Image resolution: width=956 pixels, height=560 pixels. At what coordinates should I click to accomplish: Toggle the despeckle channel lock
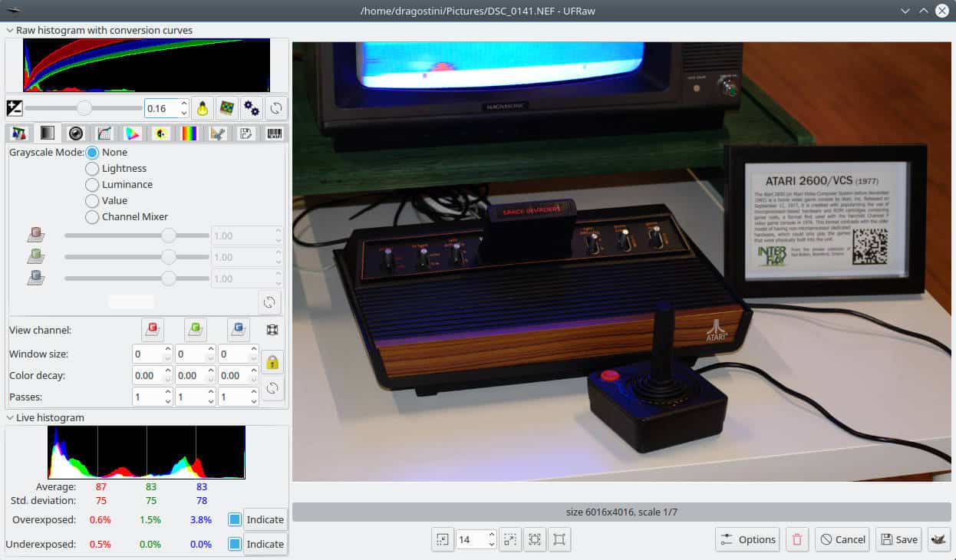pos(272,362)
